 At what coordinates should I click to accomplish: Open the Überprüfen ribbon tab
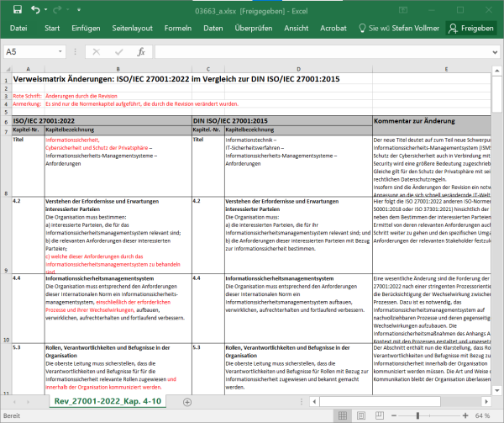(253, 29)
